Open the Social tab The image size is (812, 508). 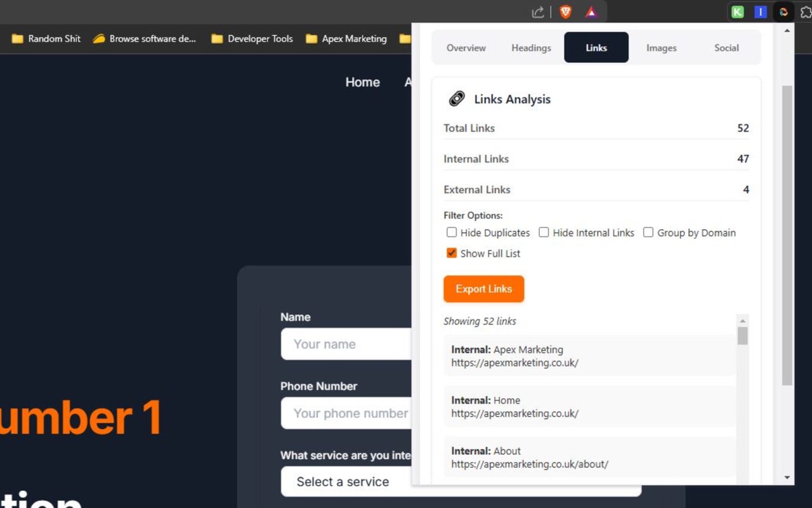726,48
